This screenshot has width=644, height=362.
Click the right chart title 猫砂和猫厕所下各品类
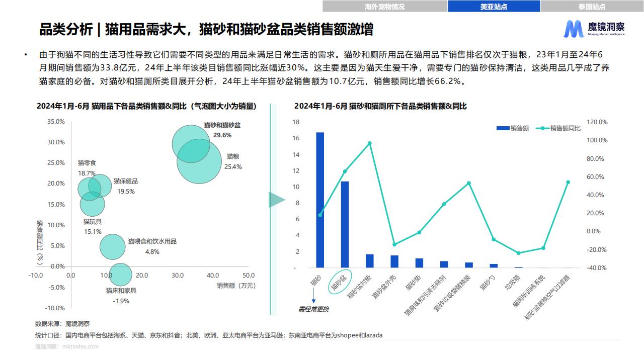click(x=380, y=106)
